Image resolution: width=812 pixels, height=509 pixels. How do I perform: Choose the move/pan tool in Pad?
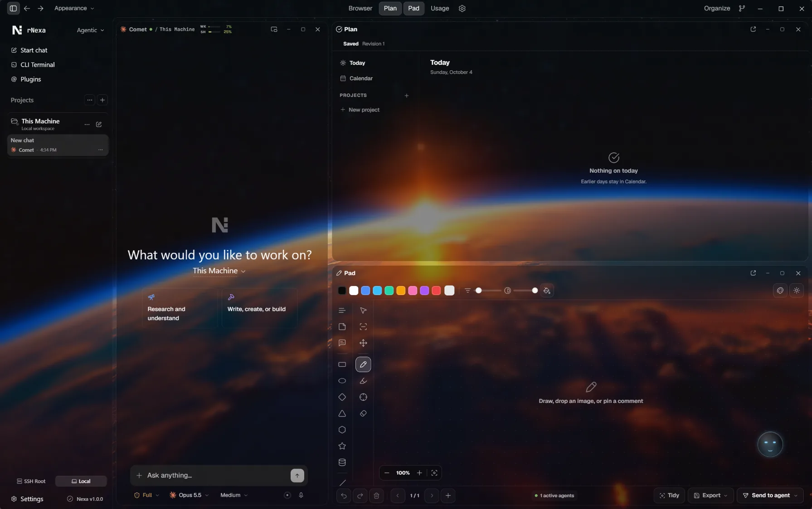click(363, 343)
